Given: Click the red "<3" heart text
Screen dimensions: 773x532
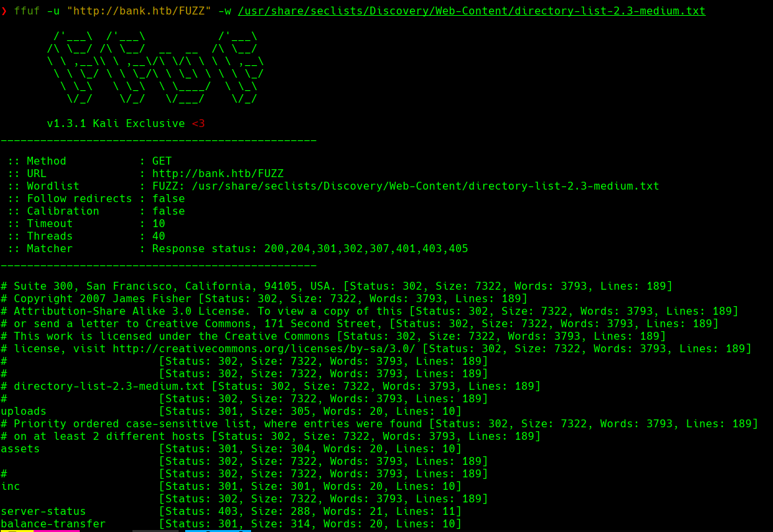Looking at the screenshot, I should click(198, 124).
